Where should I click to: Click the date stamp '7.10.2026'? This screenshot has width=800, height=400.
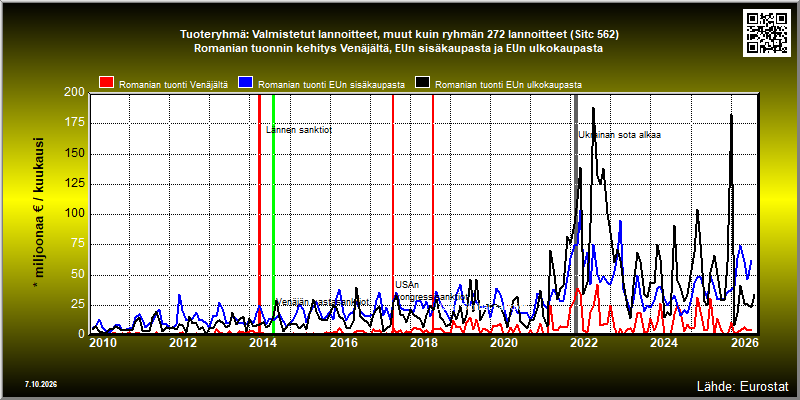coord(41,384)
